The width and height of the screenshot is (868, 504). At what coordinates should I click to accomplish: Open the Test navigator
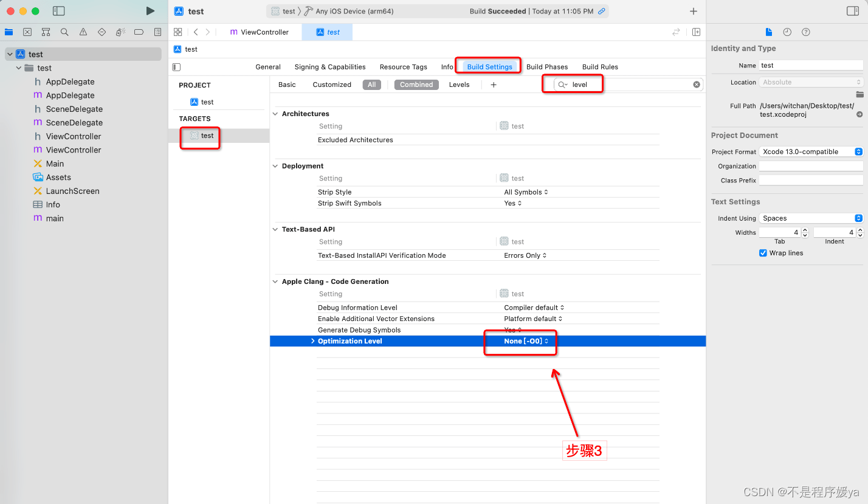pyautogui.click(x=102, y=32)
